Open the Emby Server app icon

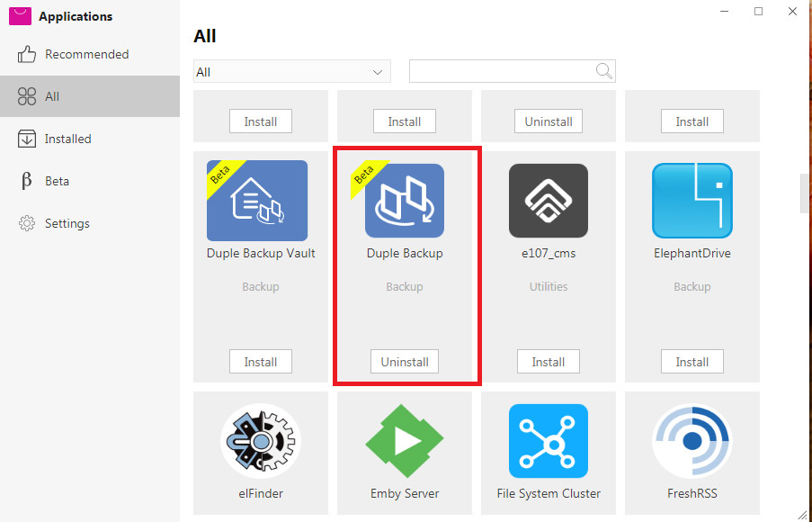pos(405,441)
